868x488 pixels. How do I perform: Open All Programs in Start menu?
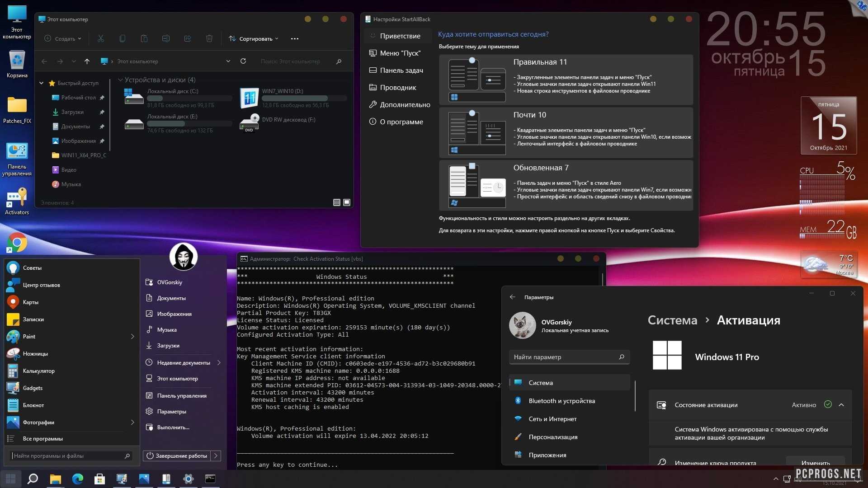(x=72, y=438)
